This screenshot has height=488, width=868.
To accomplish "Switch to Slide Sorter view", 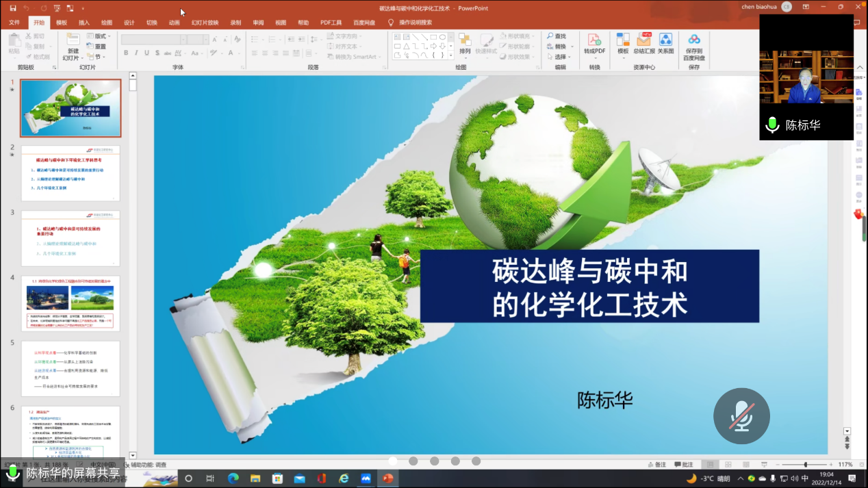I will [x=728, y=465].
